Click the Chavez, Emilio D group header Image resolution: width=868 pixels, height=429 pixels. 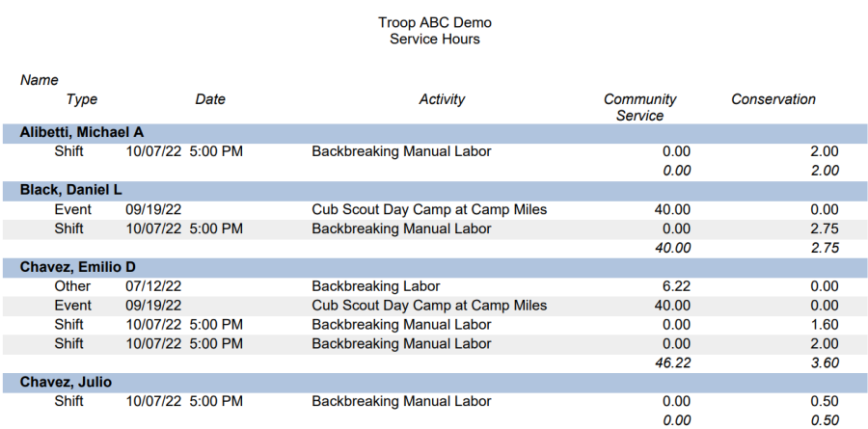point(435,267)
